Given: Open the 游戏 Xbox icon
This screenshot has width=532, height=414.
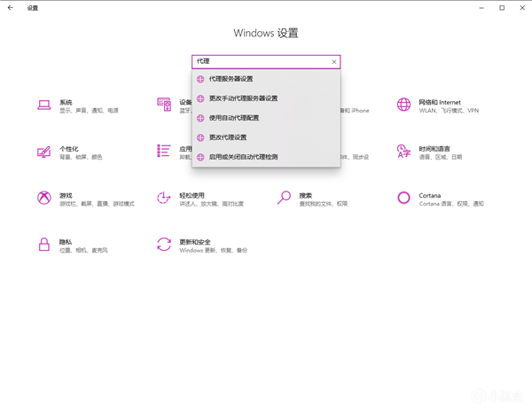Looking at the screenshot, I should [x=44, y=198].
